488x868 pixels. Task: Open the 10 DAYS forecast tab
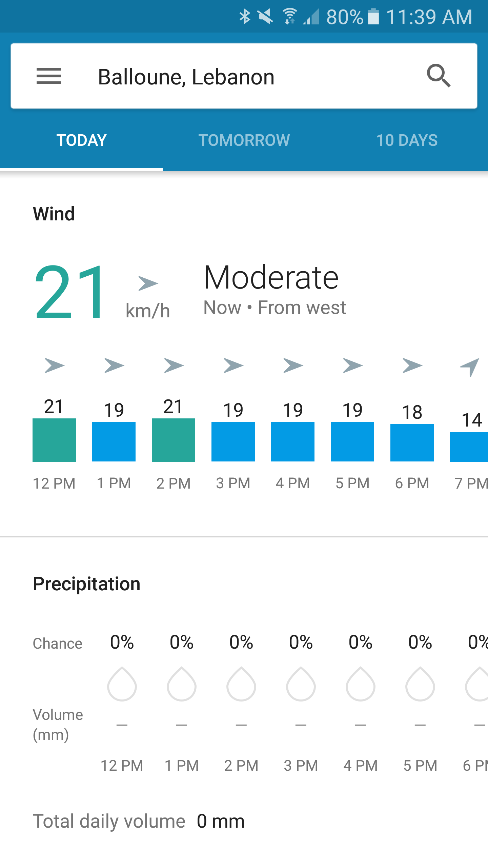[x=407, y=139]
